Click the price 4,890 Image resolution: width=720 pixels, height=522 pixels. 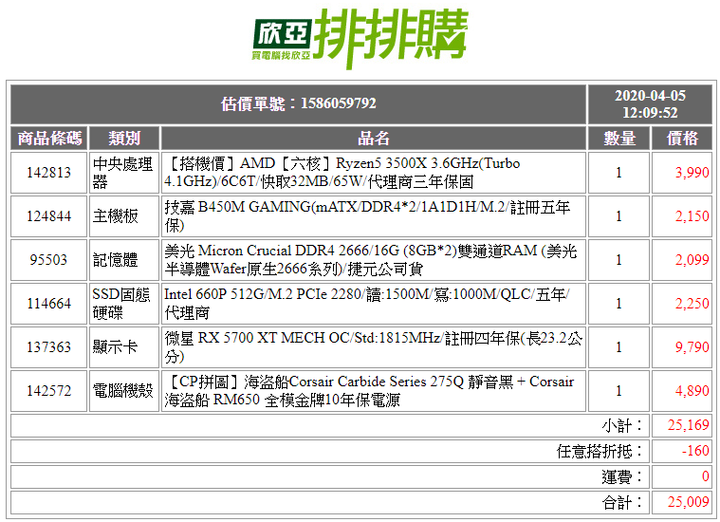[692, 391]
